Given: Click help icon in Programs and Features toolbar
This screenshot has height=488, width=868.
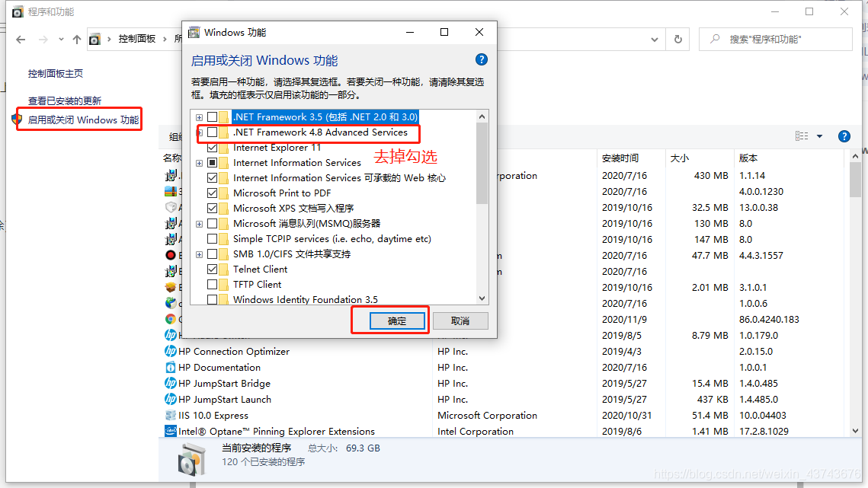Looking at the screenshot, I should (x=844, y=136).
